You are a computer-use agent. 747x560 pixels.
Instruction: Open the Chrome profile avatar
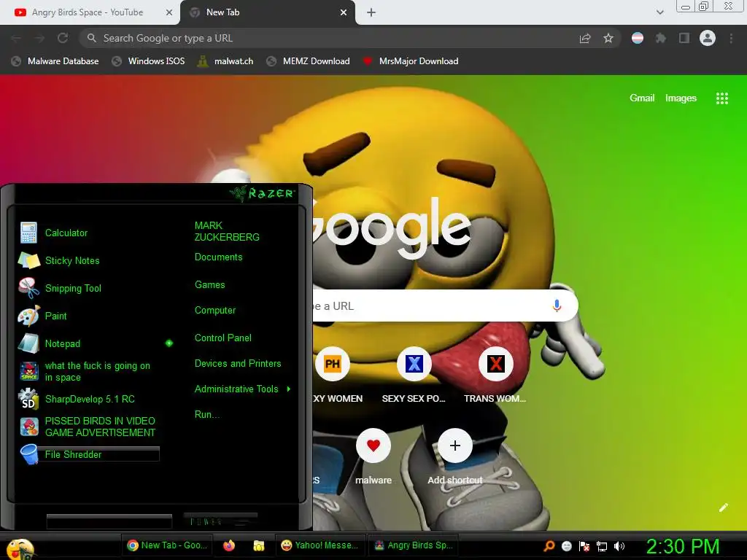(708, 38)
